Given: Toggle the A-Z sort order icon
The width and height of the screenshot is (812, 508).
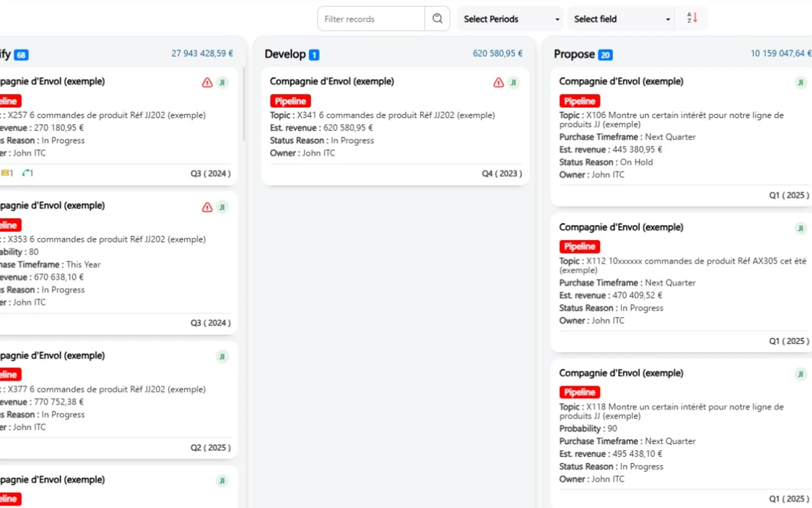Looking at the screenshot, I should [692, 18].
